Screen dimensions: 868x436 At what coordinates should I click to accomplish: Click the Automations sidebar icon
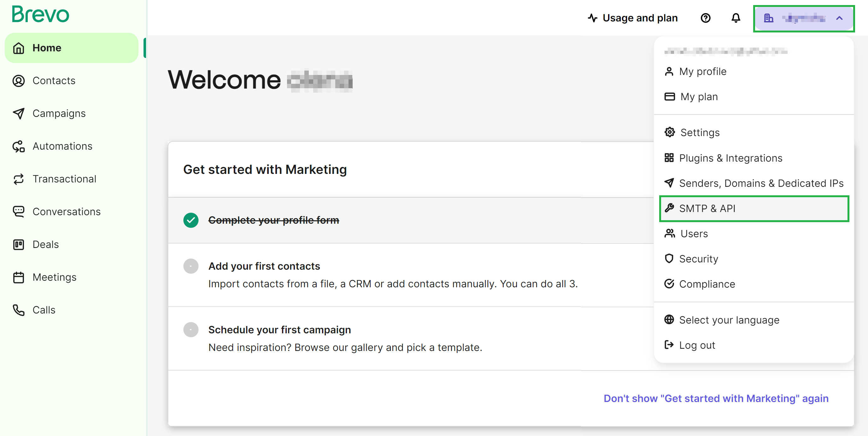[19, 146]
